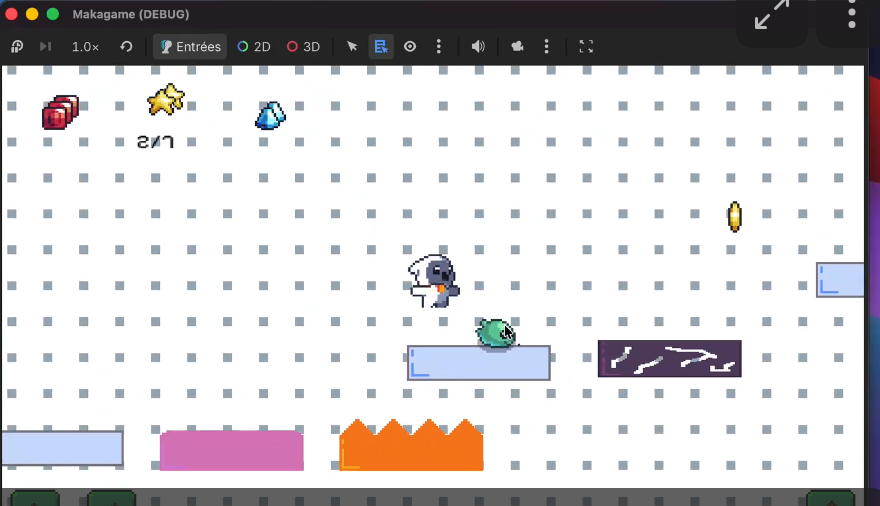The image size is (880, 506).
Task: Click the hooded player character
Action: (x=434, y=281)
